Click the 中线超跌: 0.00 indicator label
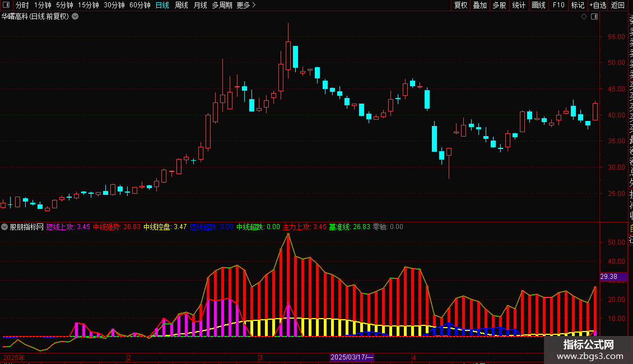Image resolution: width=633 pixels, height=364 pixels. [x=258, y=227]
